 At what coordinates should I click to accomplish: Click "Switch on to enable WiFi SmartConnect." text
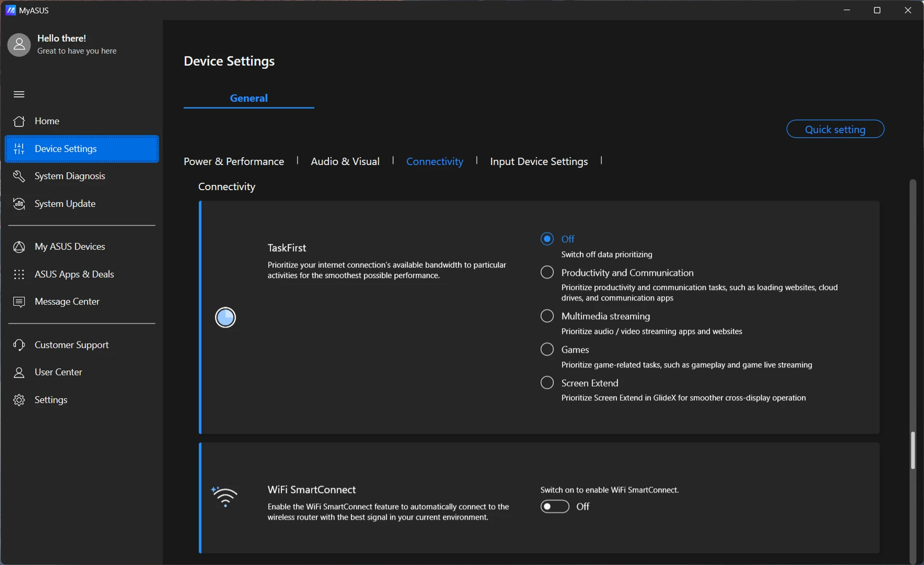tap(609, 490)
